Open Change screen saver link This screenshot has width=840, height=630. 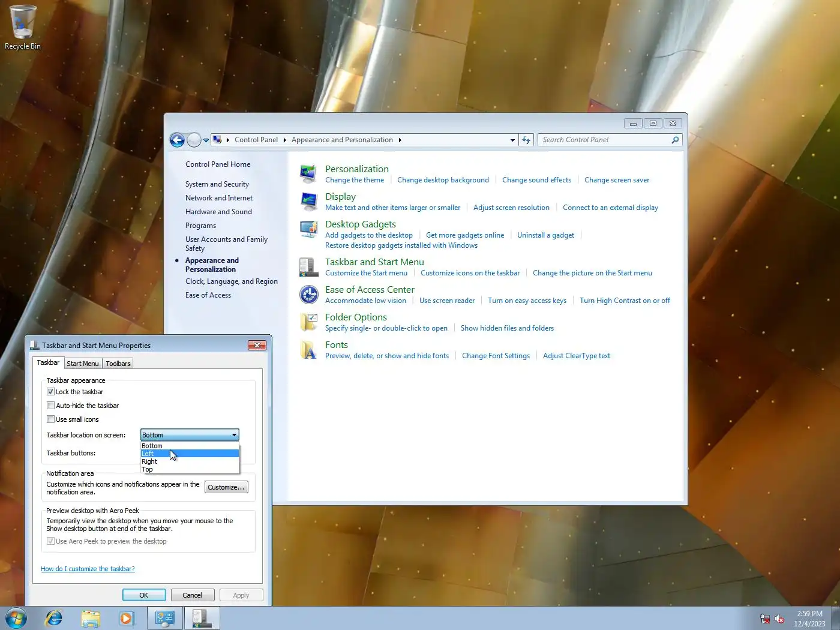[617, 180]
